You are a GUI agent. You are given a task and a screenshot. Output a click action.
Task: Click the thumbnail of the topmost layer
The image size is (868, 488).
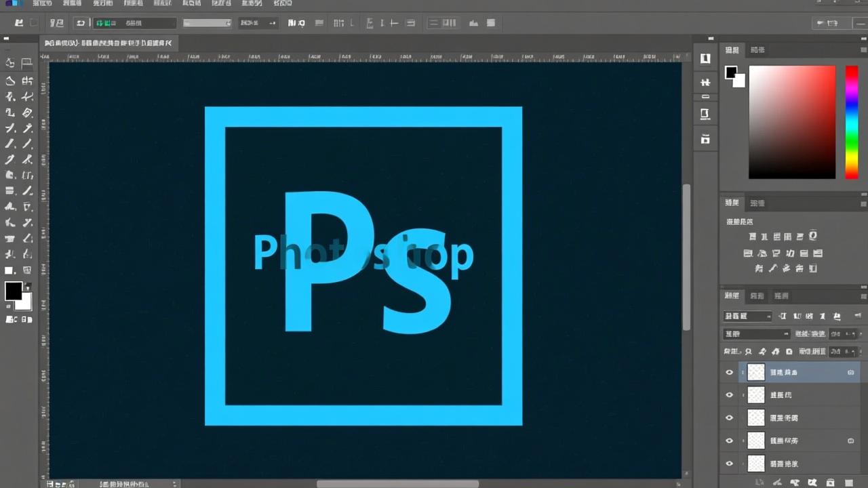(x=755, y=372)
